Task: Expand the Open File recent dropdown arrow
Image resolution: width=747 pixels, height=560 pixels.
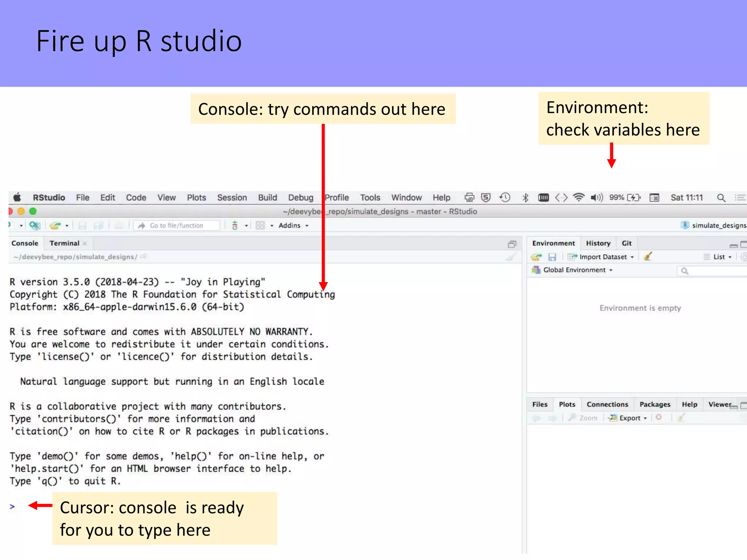Action: [67, 226]
